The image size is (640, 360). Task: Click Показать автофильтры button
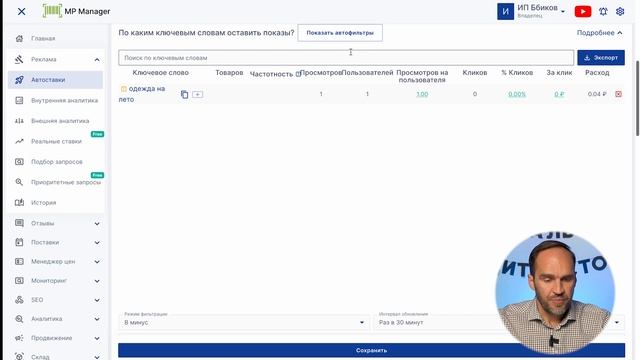[340, 33]
